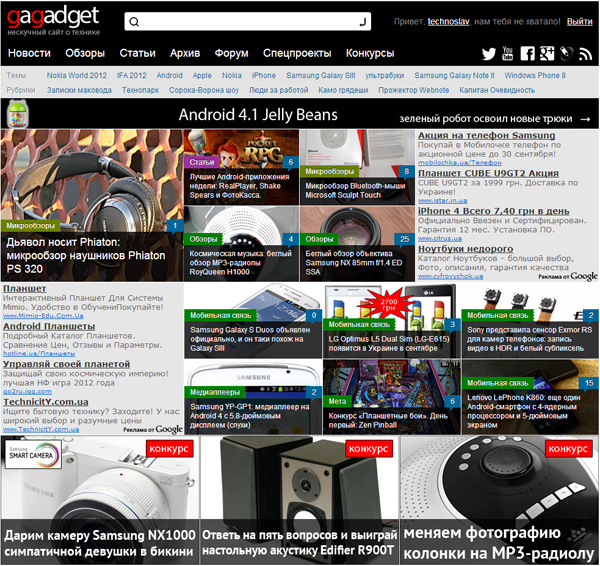Open the Спецпроекты menu
Image resolution: width=600 pixels, height=566 pixels.
[297, 53]
